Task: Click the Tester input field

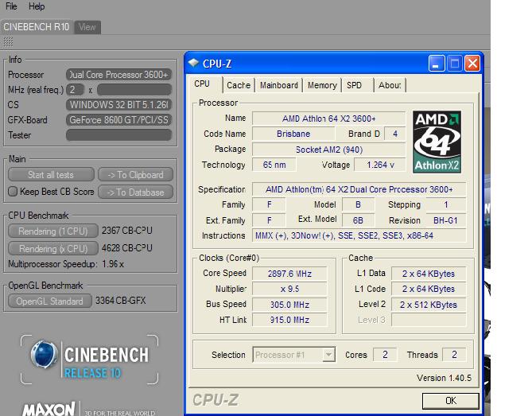Action: [x=118, y=135]
